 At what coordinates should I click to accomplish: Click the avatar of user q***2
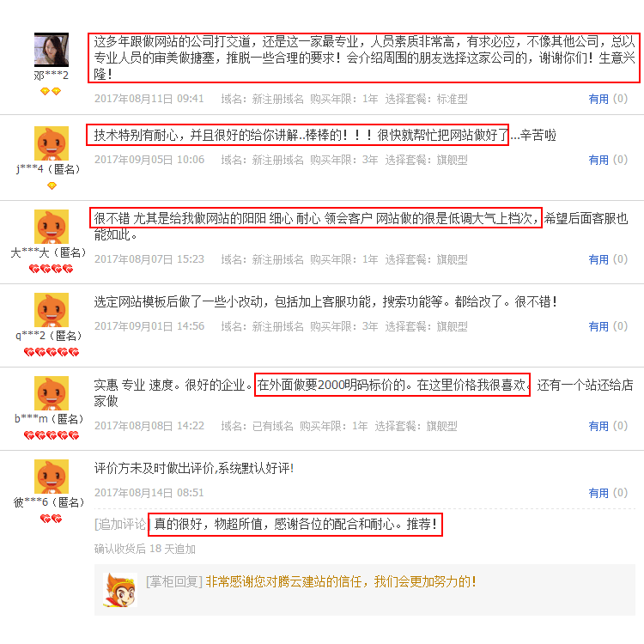(52, 310)
